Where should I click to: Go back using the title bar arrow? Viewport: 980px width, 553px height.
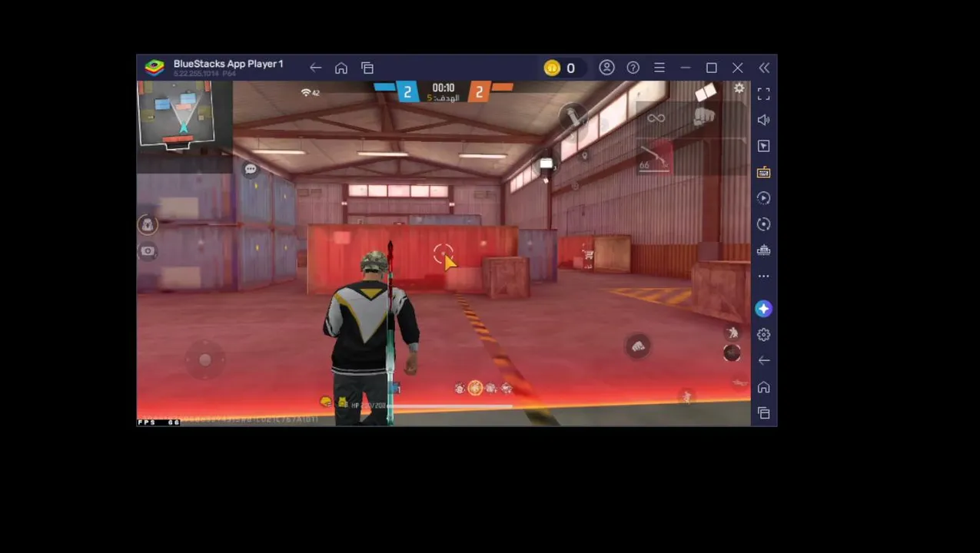click(x=315, y=68)
